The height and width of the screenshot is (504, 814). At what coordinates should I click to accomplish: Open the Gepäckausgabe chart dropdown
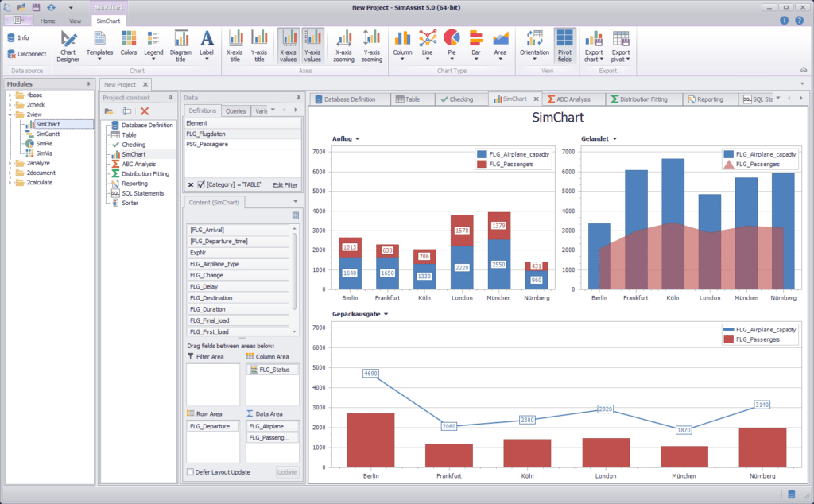(386, 315)
